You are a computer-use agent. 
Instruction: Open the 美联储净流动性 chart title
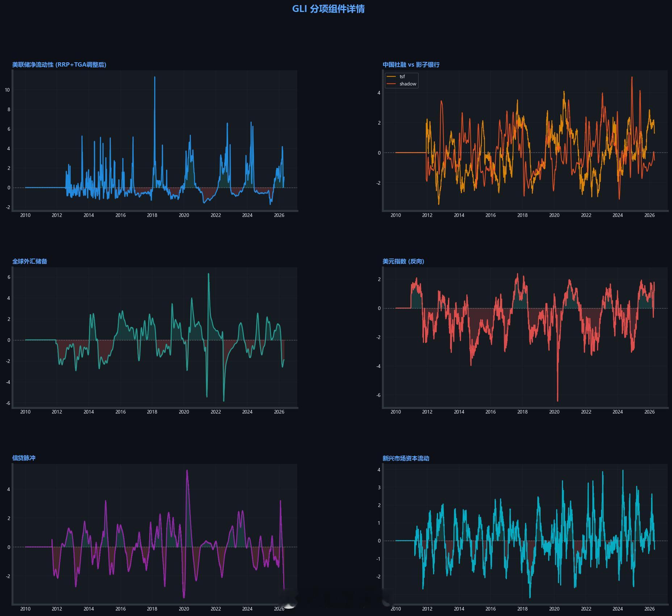pos(59,64)
